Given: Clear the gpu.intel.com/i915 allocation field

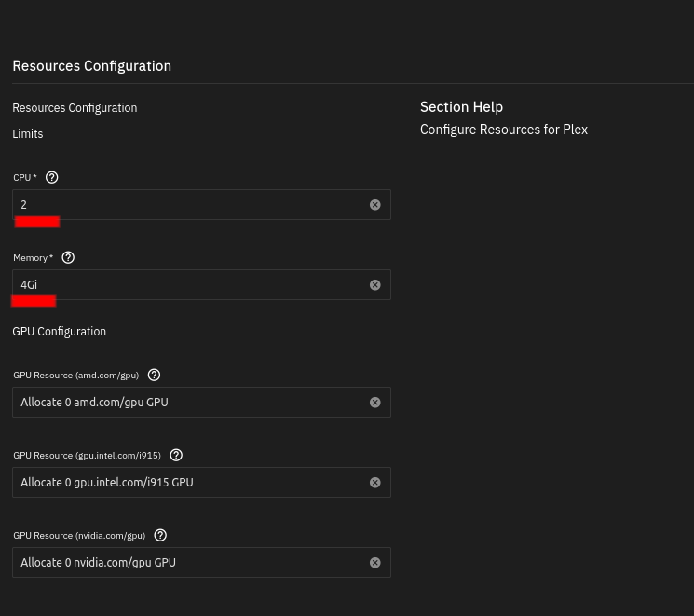Looking at the screenshot, I should pyautogui.click(x=375, y=483).
